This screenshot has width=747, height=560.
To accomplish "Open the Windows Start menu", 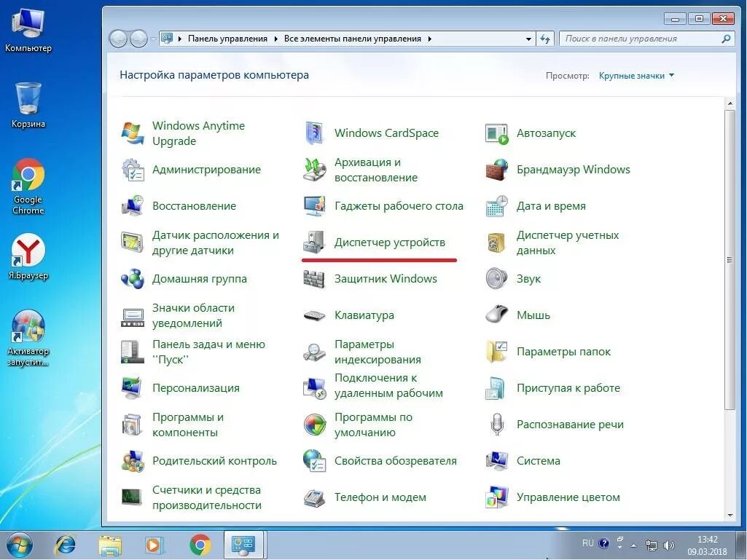I will click(x=20, y=545).
